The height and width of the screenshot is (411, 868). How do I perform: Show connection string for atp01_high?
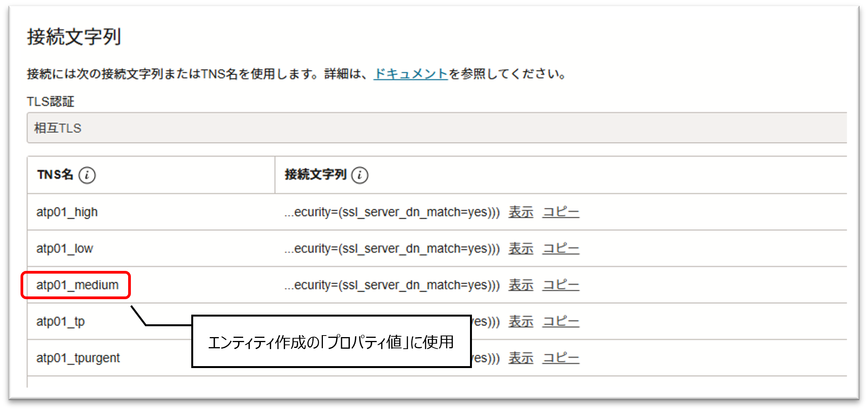pyautogui.click(x=521, y=212)
